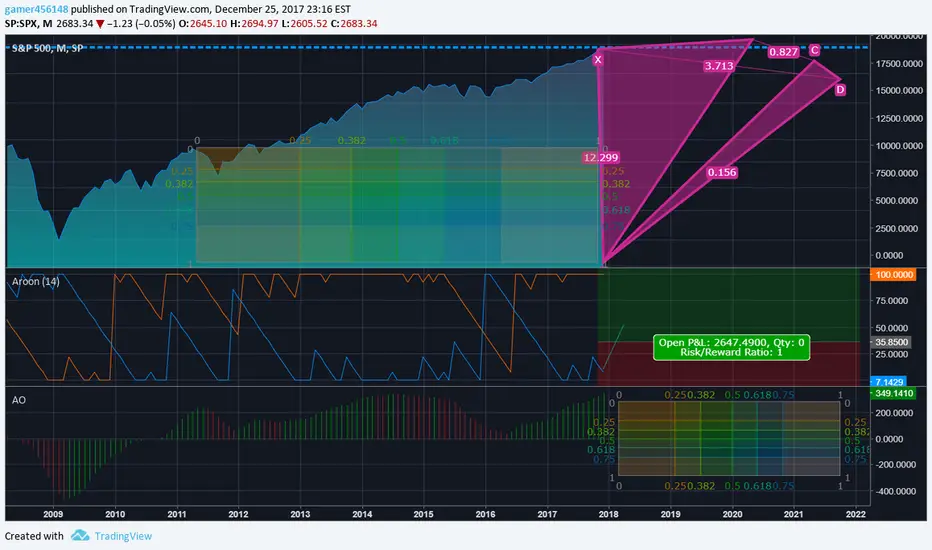The height and width of the screenshot is (550, 932).
Task: Click the Aroon (14) indicator legend
Action: click(36, 281)
